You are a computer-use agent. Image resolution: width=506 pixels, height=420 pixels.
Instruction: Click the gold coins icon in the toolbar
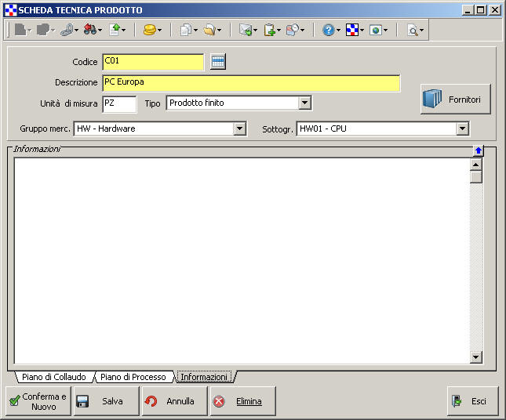click(150, 30)
